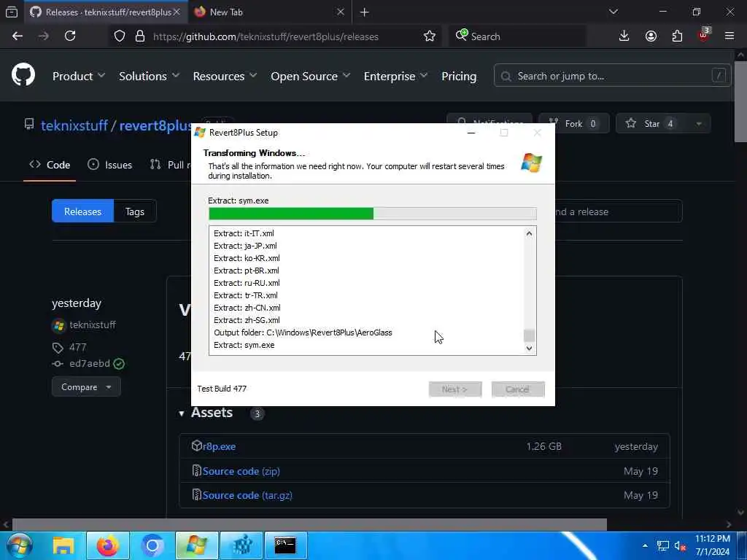Focus the Firefox Search box
This screenshot has height=560, width=747.
pyautogui.click(x=517, y=36)
